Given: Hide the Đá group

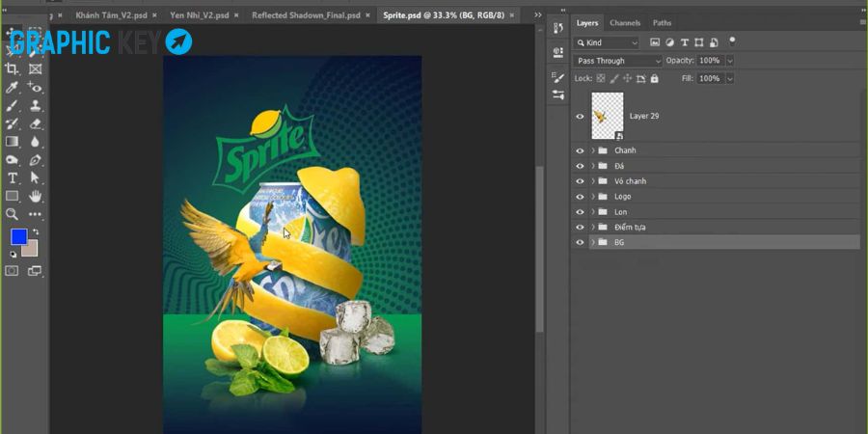Looking at the screenshot, I should tap(580, 166).
